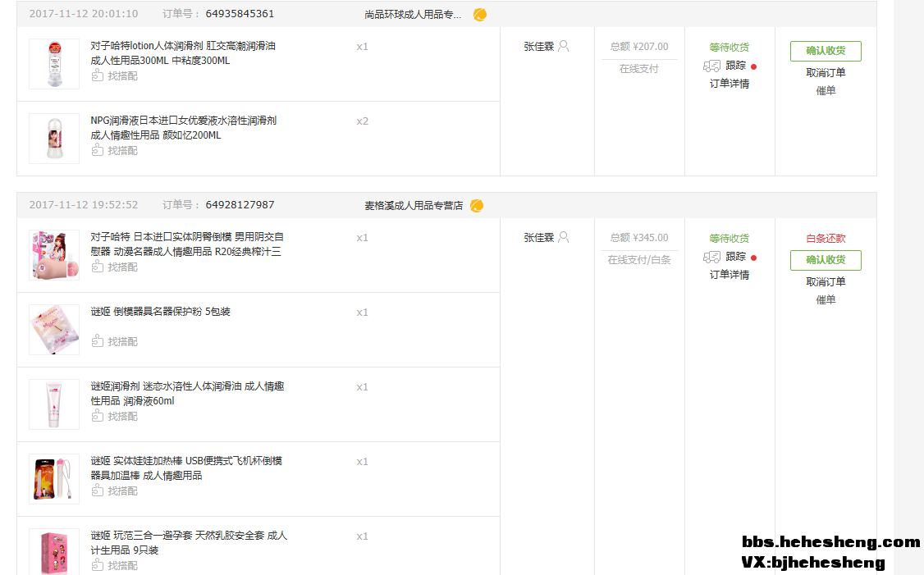Click order number 64928127987
924x575 pixels.
240,205
